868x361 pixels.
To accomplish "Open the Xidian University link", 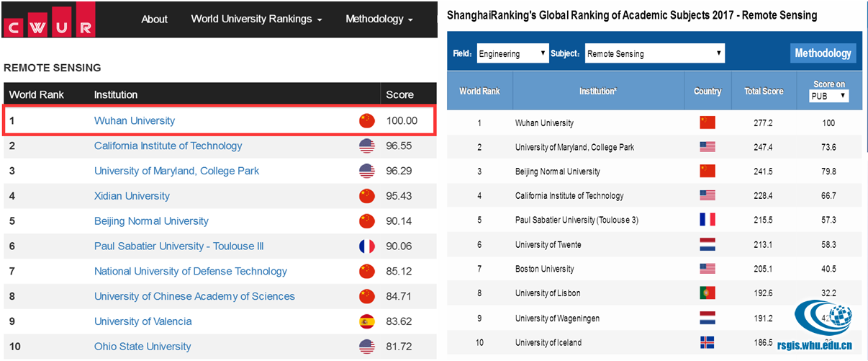I will click(132, 196).
